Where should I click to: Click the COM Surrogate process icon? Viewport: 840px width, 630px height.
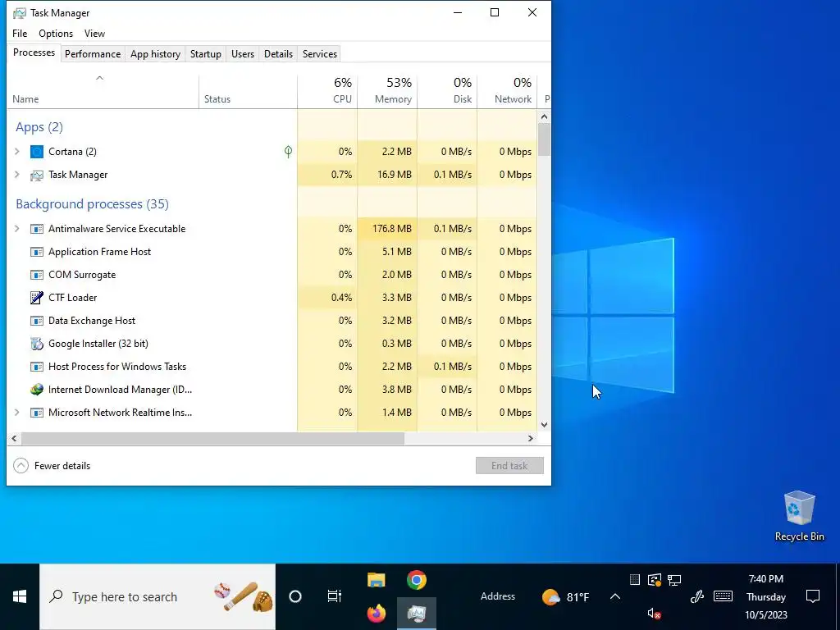[x=36, y=275]
